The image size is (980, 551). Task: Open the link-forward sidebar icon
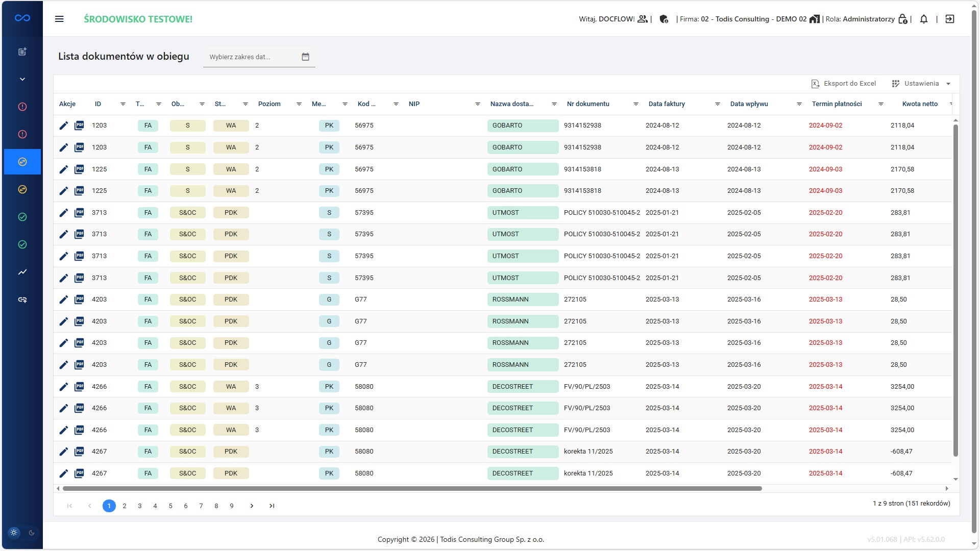(22, 299)
